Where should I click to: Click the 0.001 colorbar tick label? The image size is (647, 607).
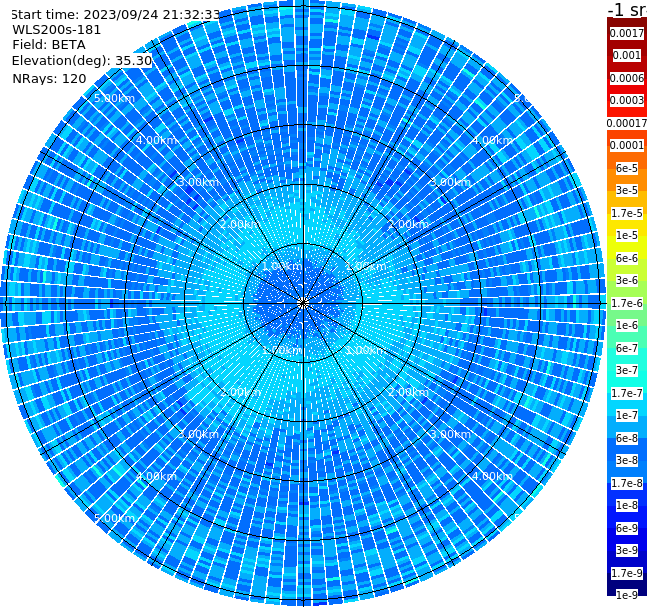pos(627,55)
